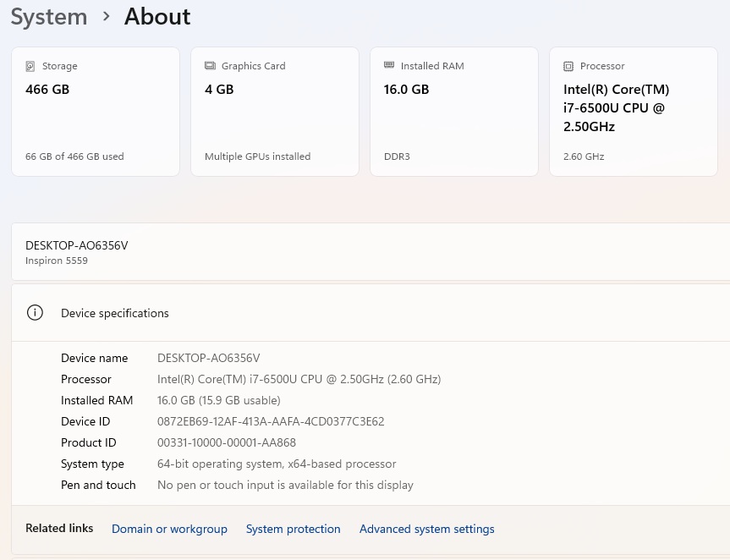Select the "No pen or touch input" value
This screenshot has height=560, width=730.
[x=285, y=485]
